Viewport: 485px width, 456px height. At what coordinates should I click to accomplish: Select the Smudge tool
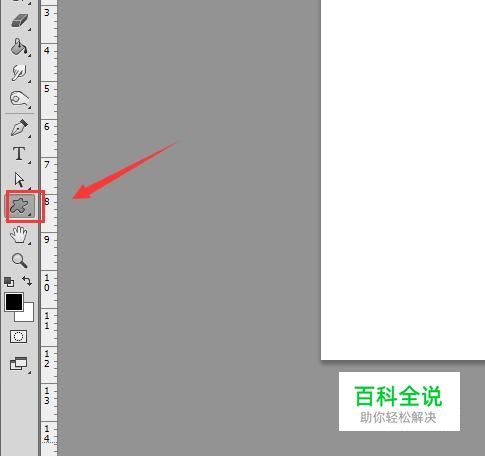point(19,73)
